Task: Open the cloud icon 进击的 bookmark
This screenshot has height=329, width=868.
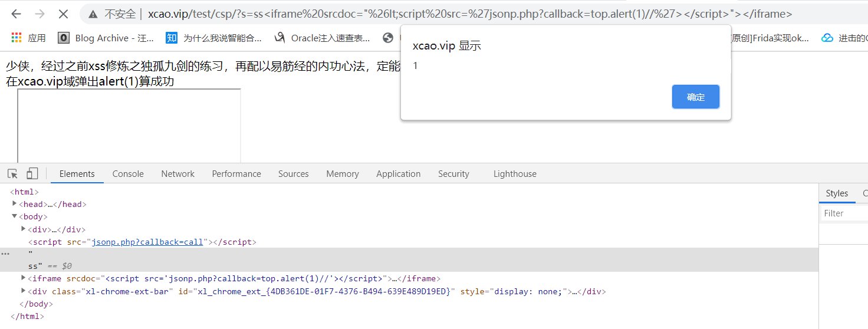Action: pyautogui.click(x=844, y=38)
